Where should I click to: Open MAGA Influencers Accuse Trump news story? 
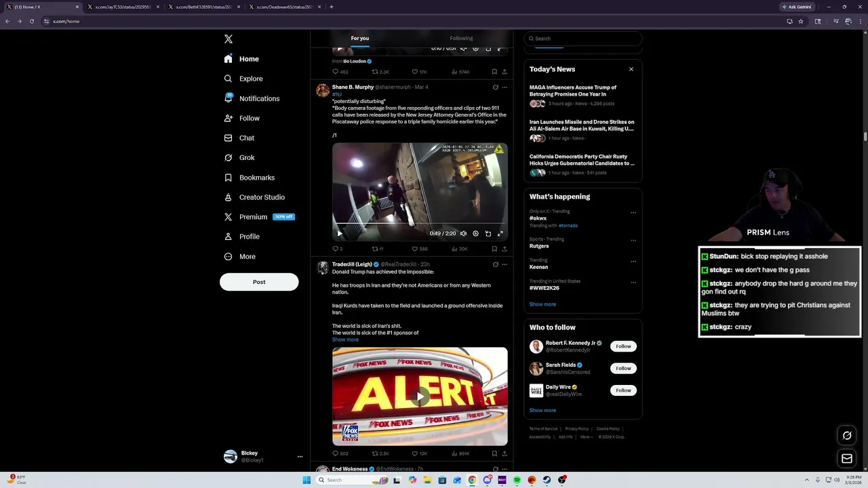click(583, 96)
